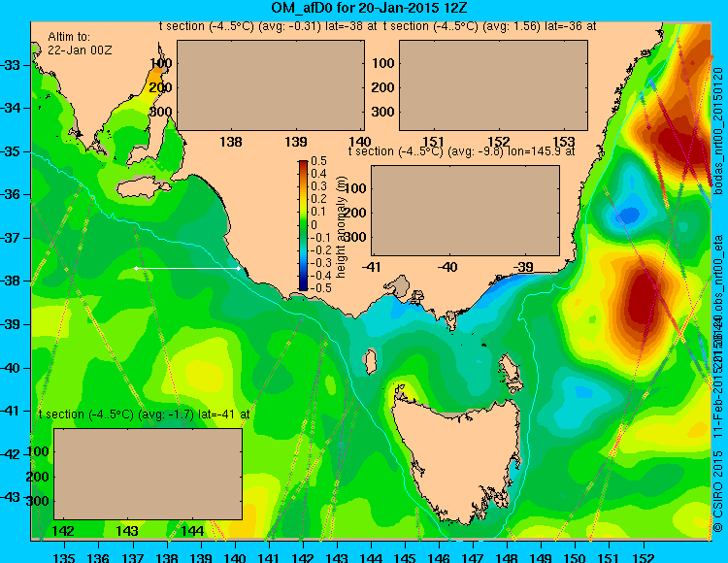Click the east endpoint of the white transect line

(238, 268)
